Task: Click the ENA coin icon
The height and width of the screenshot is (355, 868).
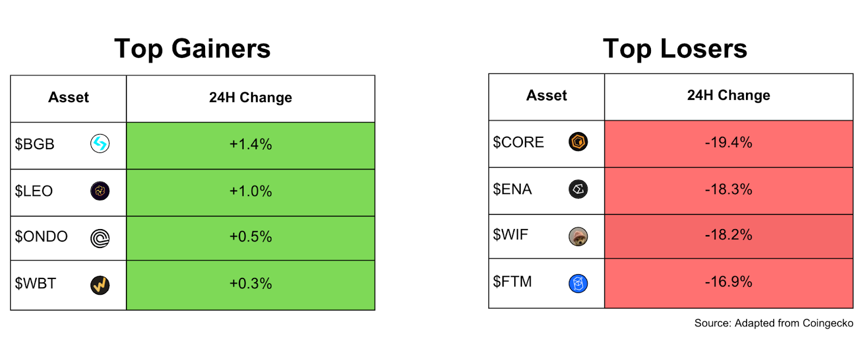Action: (578, 189)
